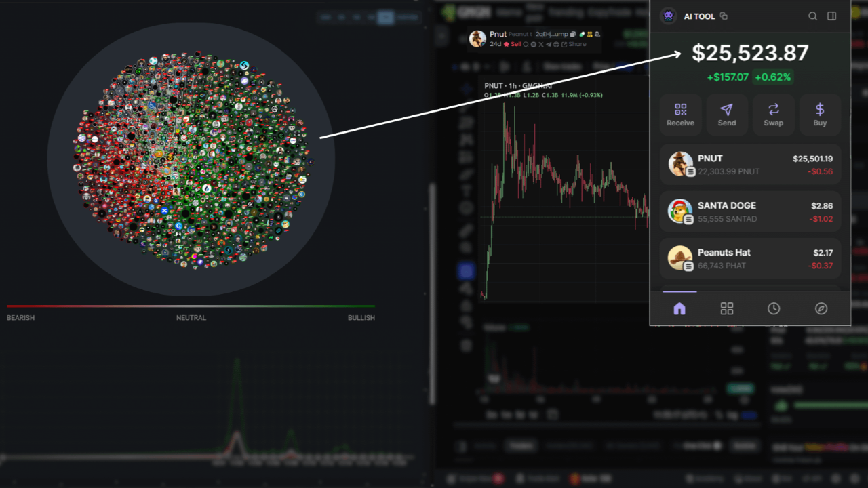Image resolution: width=868 pixels, height=488 pixels.
Task: Open transaction history via the clock icon
Action: tap(774, 308)
